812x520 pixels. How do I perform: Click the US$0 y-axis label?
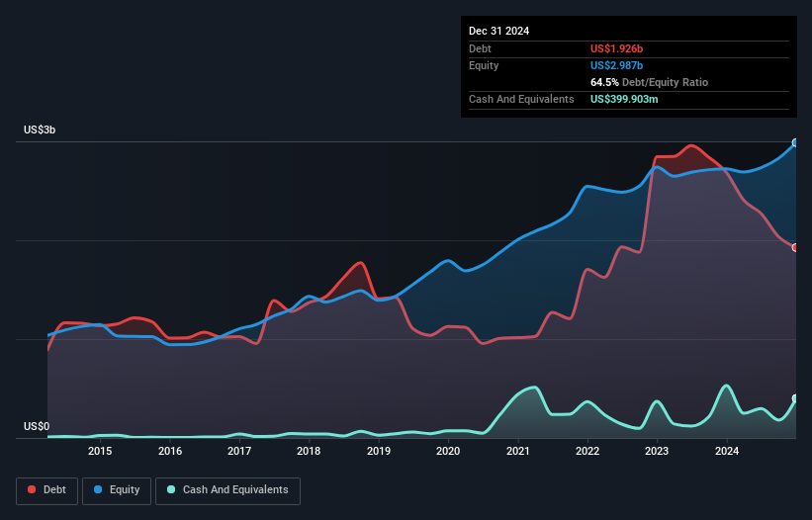pyautogui.click(x=37, y=426)
